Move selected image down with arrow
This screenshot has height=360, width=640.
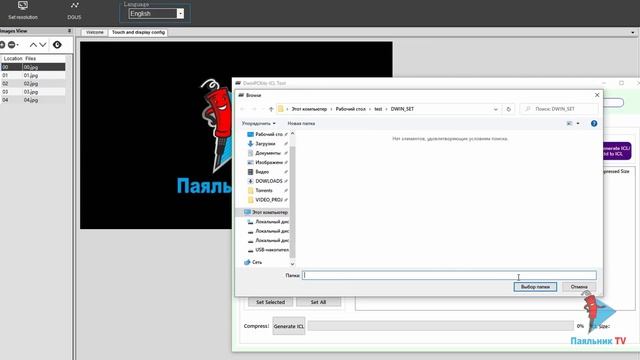point(42,44)
